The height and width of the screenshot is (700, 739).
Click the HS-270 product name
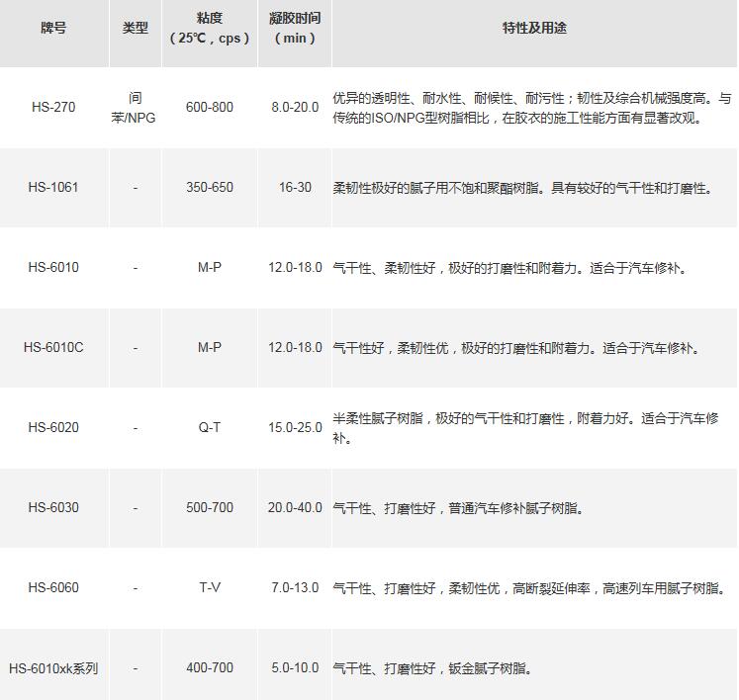click(53, 107)
